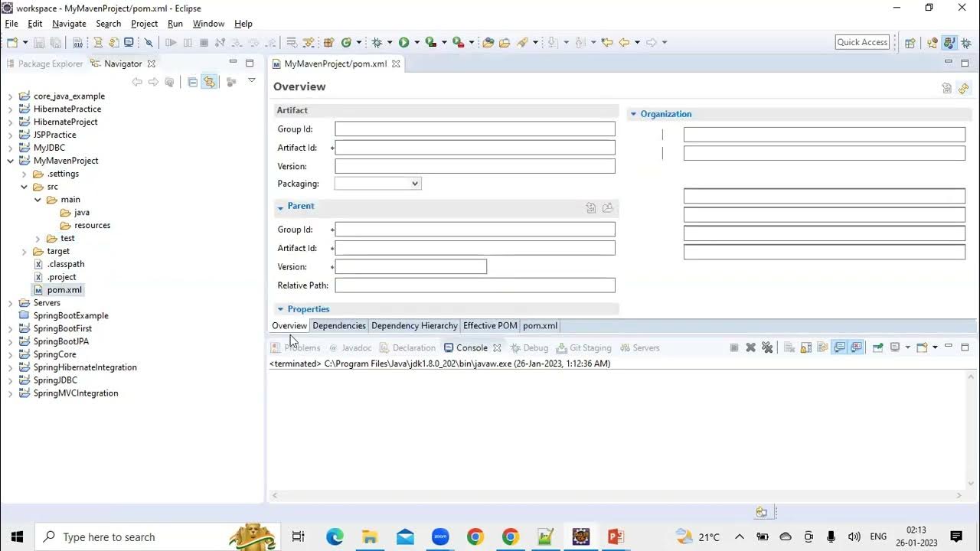Switch to the Dependencies tab

339,326
